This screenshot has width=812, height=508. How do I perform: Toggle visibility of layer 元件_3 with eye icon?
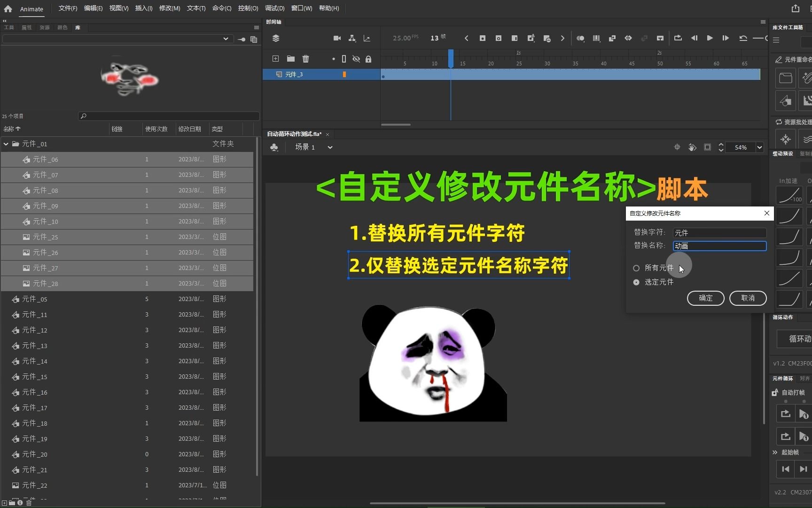[x=356, y=74]
